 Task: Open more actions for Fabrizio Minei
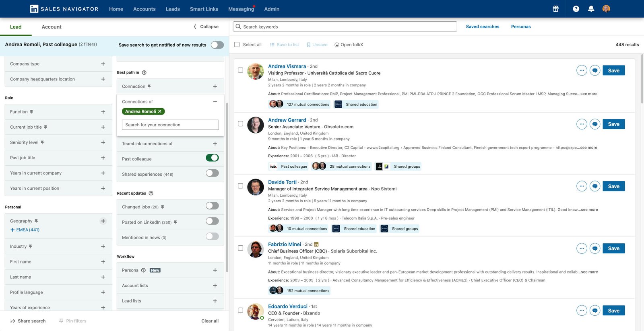coord(582,249)
